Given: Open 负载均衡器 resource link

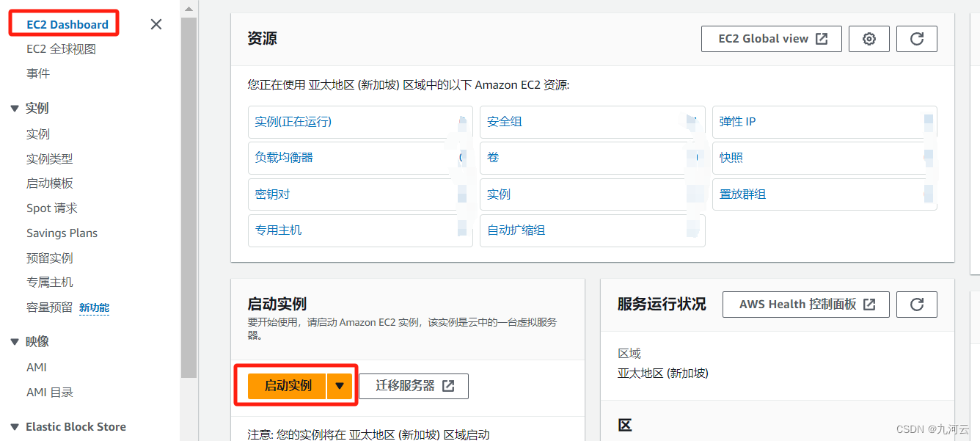Looking at the screenshot, I should [285, 158].
